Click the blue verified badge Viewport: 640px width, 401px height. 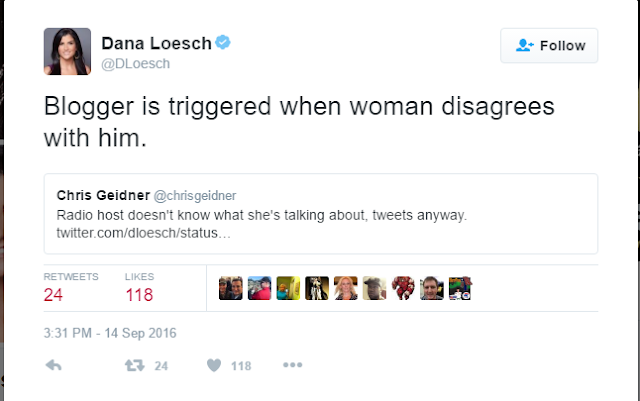[x=228, y=42]
